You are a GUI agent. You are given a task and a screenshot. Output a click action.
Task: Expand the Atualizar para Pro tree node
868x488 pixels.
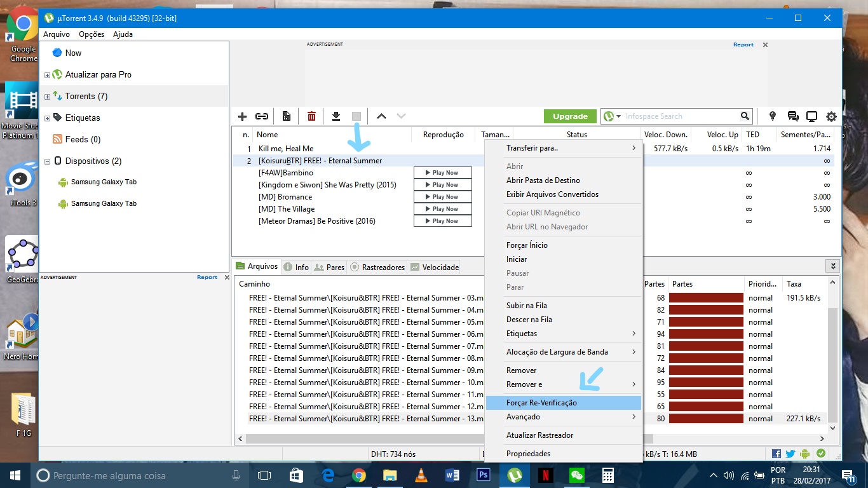coord(47,75)
